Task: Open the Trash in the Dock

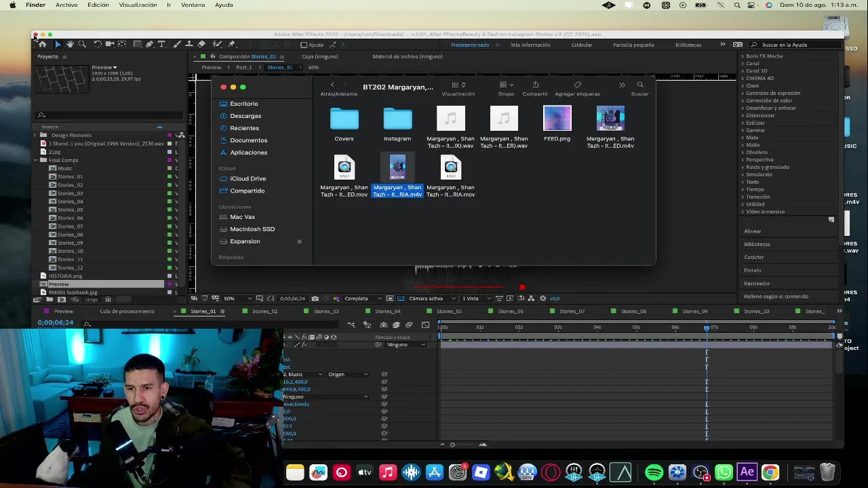Action: click(x=827, y=472)
